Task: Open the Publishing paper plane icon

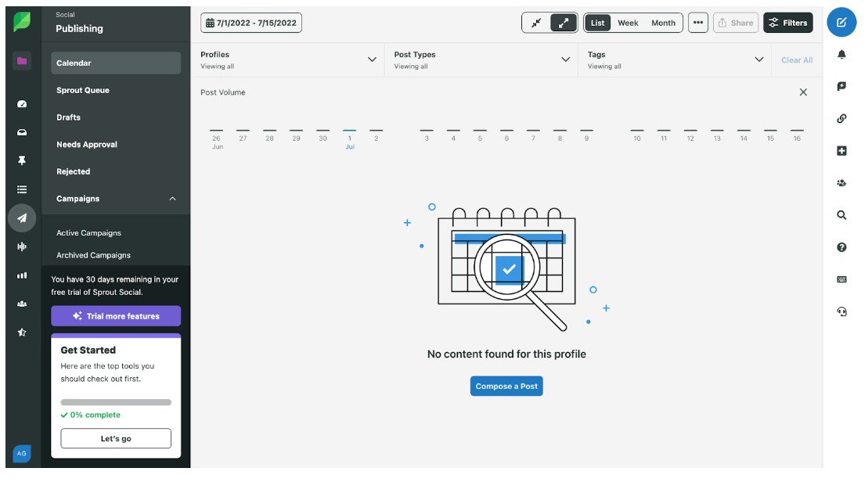Action: click(22, 218)
